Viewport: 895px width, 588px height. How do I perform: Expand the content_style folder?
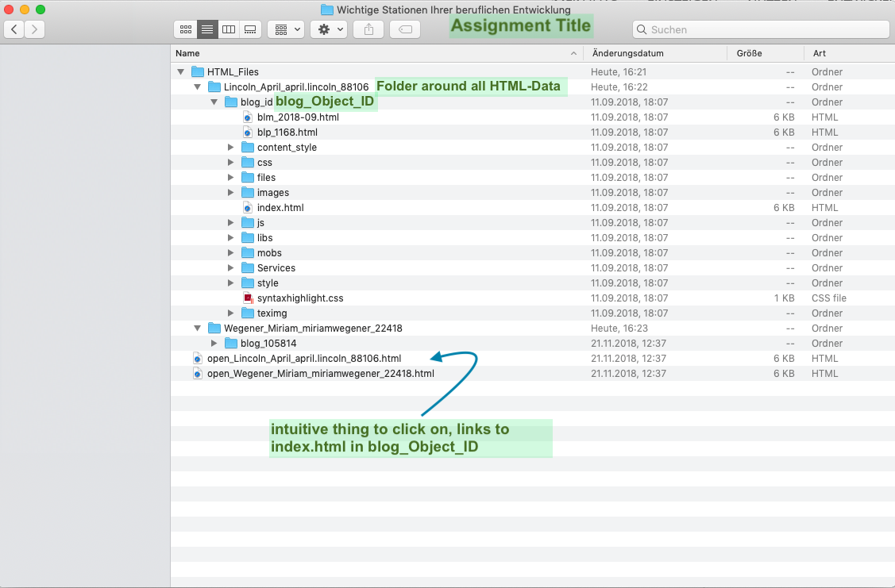click(x=231, y=148)
